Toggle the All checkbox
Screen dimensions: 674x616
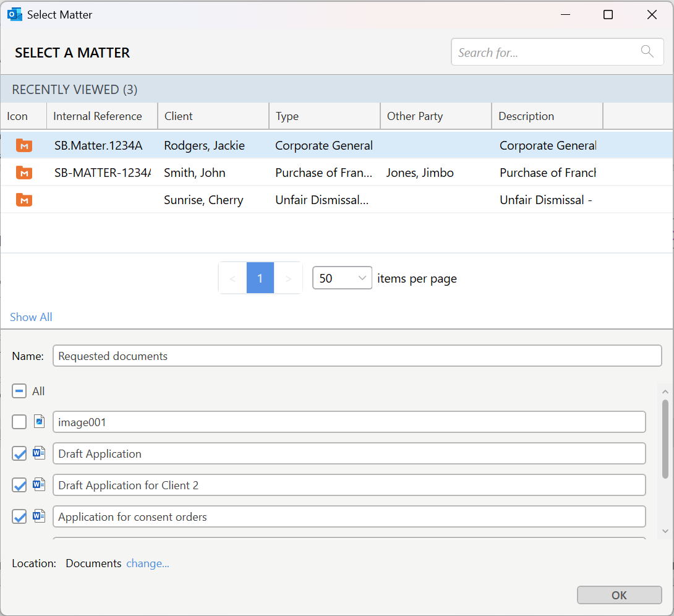pyautogui.click(x=19, y=391)
